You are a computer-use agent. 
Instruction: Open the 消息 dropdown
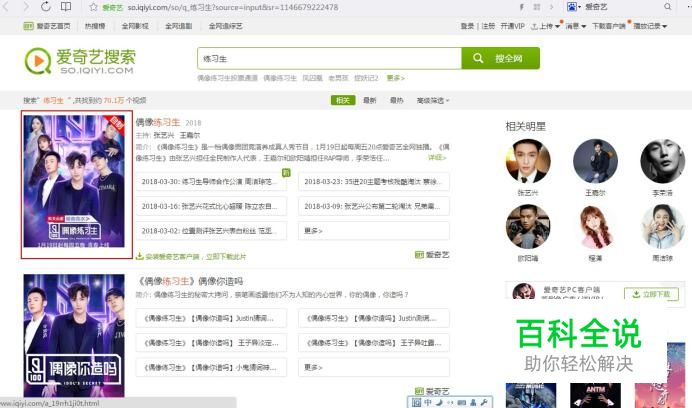click(x=575, y=26)
